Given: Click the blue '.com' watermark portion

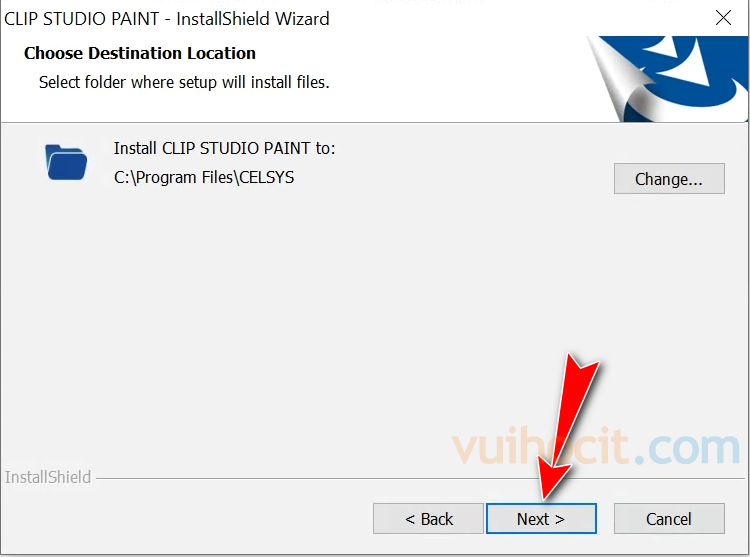Looking at the screenshot, I should pos(688,448).
